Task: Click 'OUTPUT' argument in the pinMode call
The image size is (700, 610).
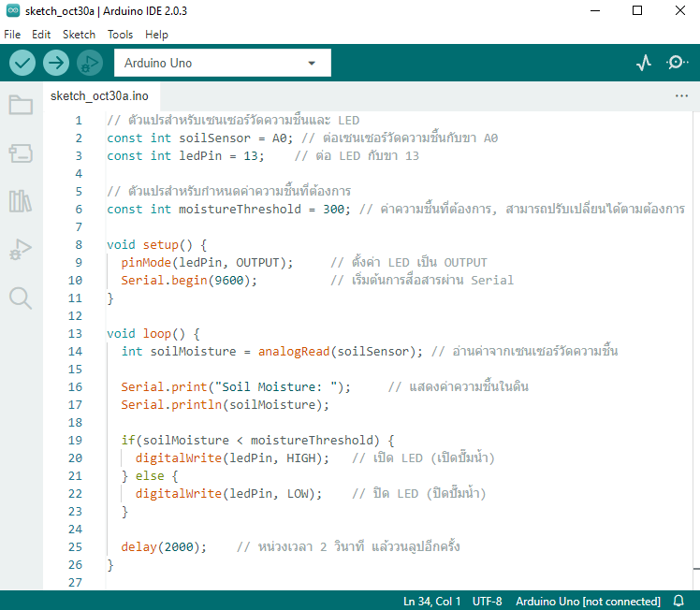Action: 257,262
